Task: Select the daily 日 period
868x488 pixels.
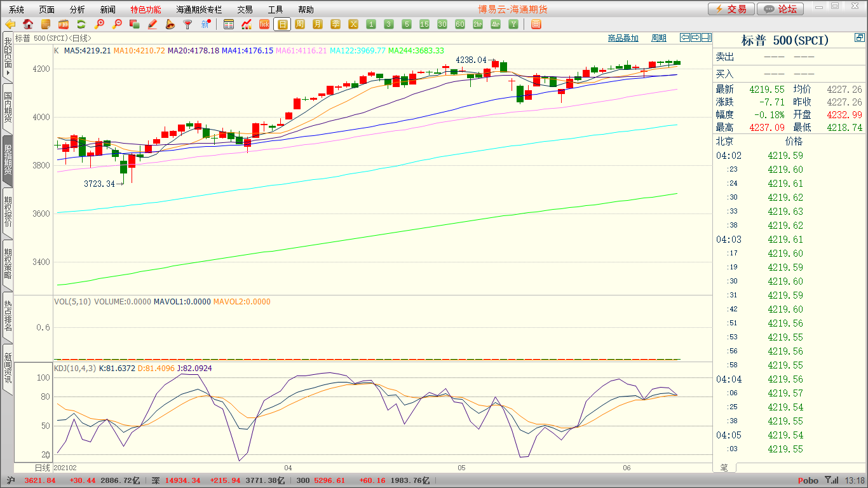Action: [282, 24]
